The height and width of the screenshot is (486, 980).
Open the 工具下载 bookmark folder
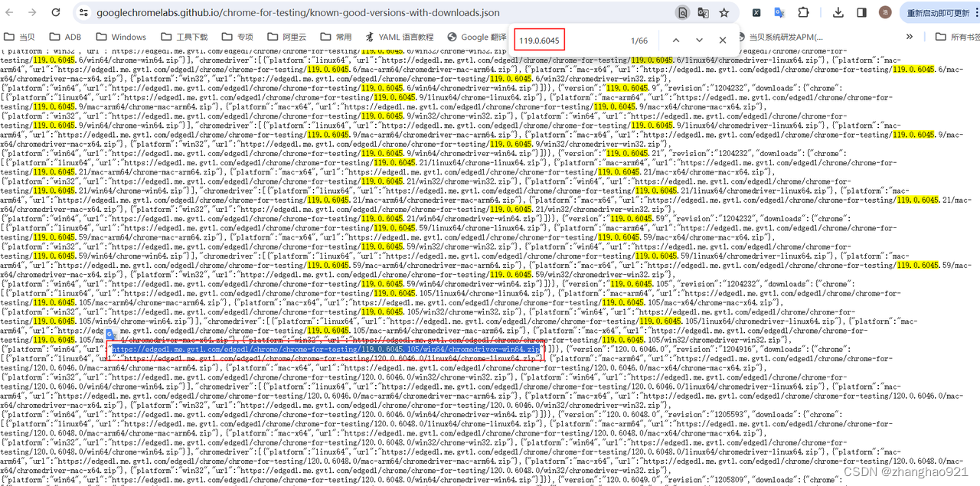pyautogui.click(x=184, y=37)
